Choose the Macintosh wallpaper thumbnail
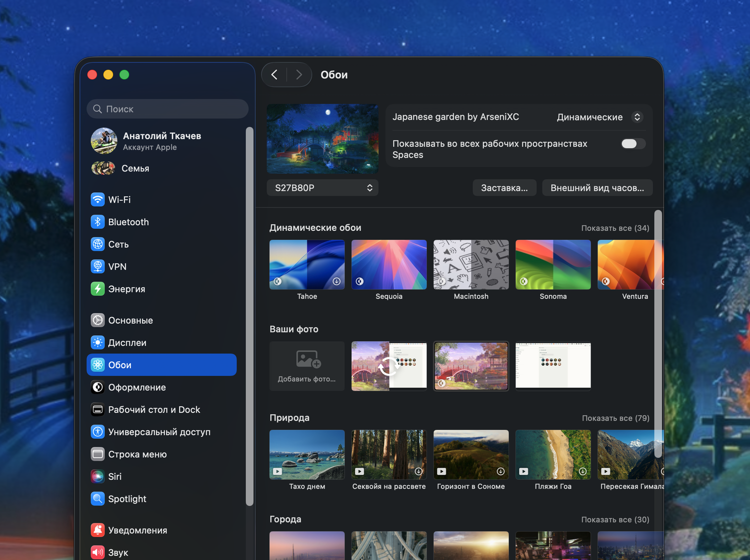 471,265
